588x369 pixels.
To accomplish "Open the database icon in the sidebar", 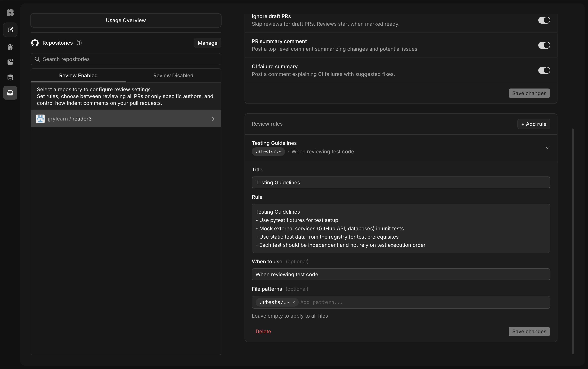I will tap(10, 77).
